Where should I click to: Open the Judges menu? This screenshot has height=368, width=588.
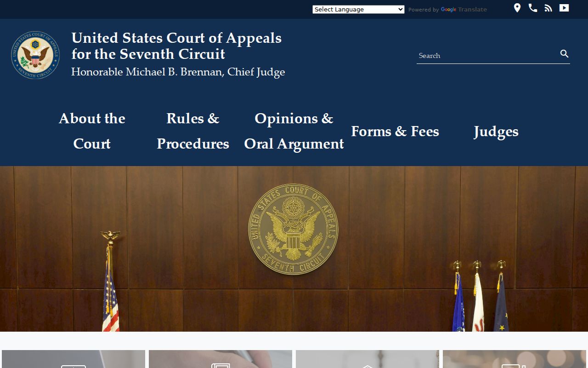point(496,131)
